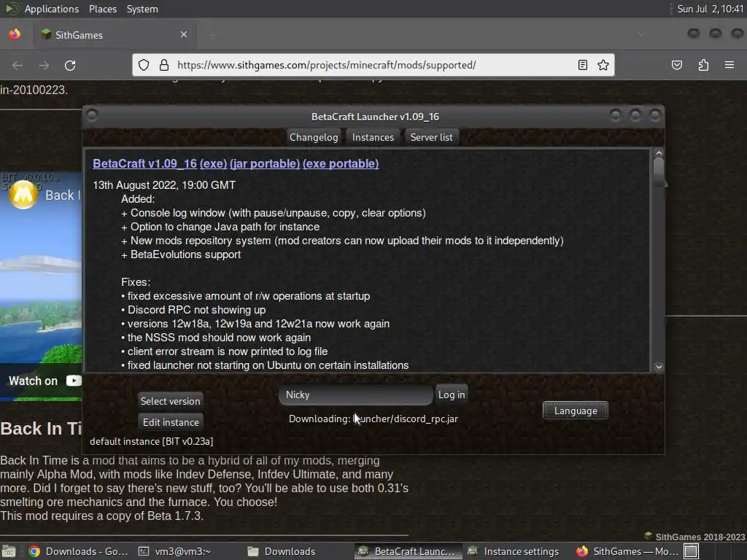Switch to SithGames Mozilla taskbar item
Screen dimensions: 747x560
(x=627, y=551)
